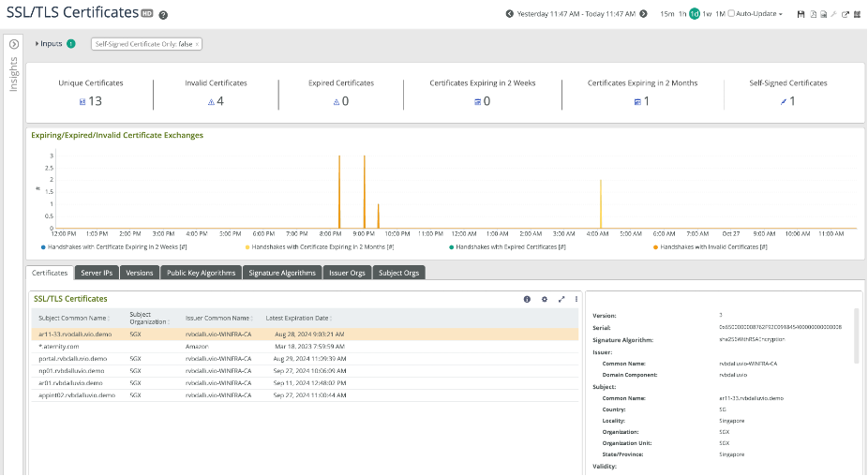Click the 4:00 AM yellow chart spike
The width and height of the screenshot is (868, 476).
click(601, 203)
